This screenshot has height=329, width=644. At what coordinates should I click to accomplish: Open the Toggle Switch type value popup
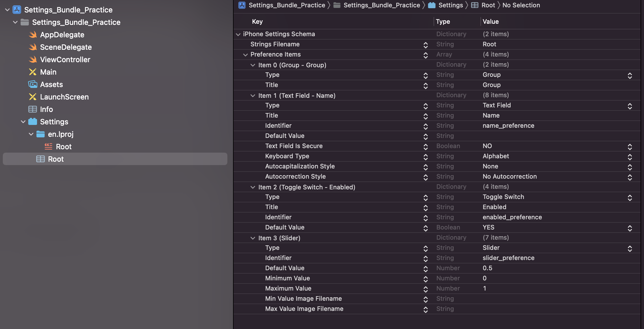pos(630,198)
